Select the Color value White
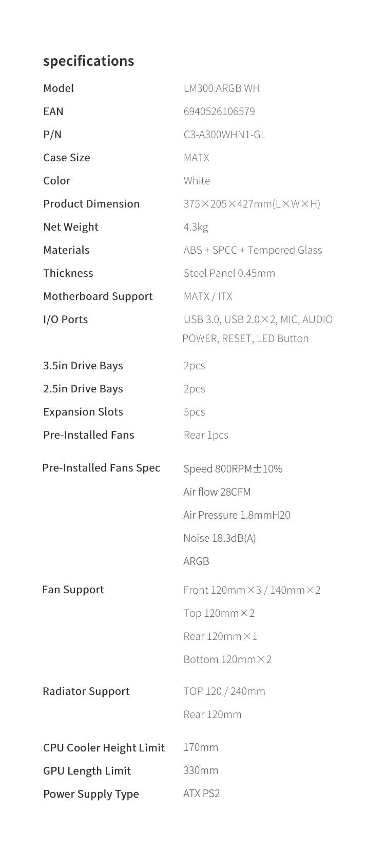The width and height of the screenshot is (385, 868). pos(197,181)
